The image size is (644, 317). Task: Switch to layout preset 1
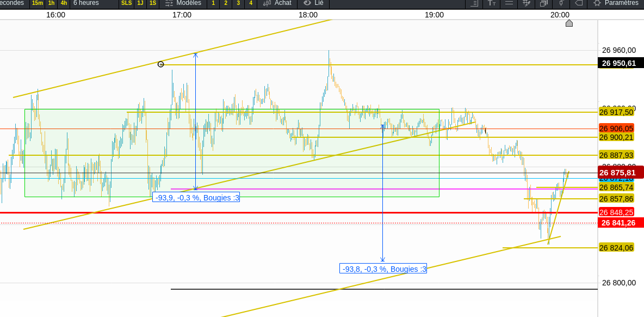coord(213,3)
